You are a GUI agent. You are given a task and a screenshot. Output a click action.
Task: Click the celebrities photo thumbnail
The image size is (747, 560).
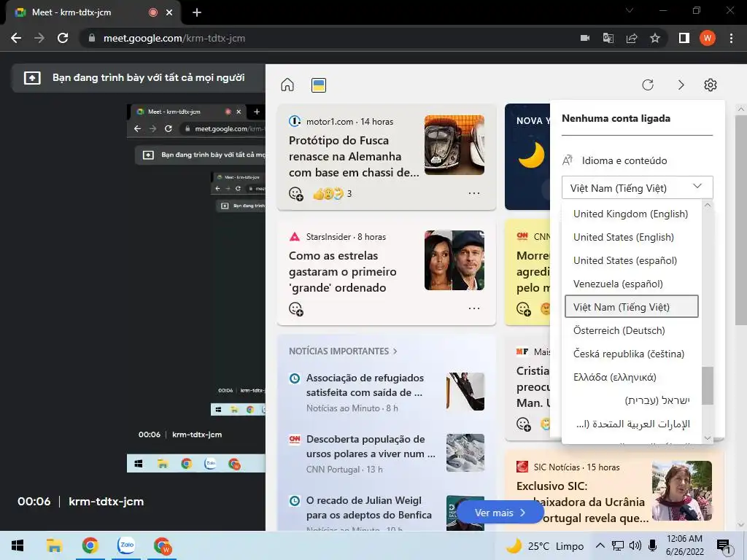coord(454,260)
